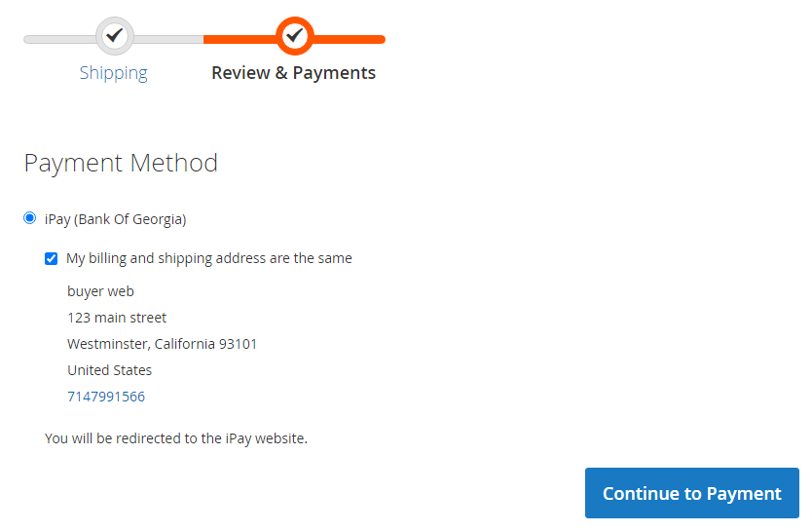Click the orange progress bar between steps

[x=239, y=39]
